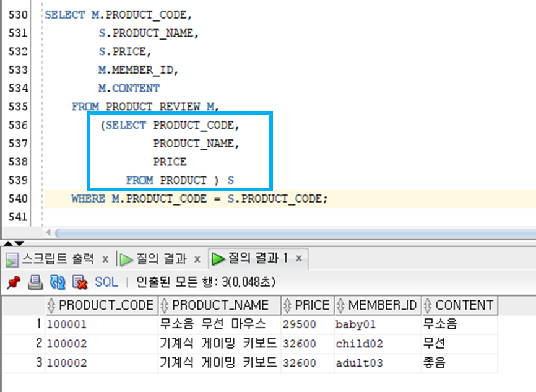Select cell 100001 in row 1
536x392 pixels.
102,324
